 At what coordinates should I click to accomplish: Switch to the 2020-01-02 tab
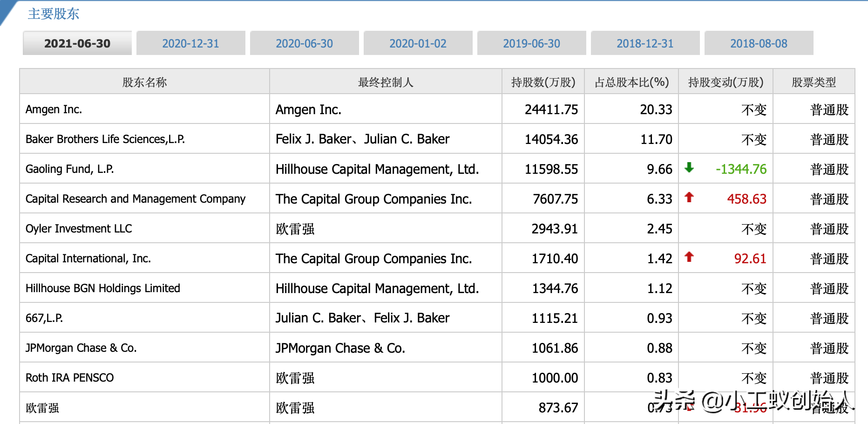pos(418,43)
